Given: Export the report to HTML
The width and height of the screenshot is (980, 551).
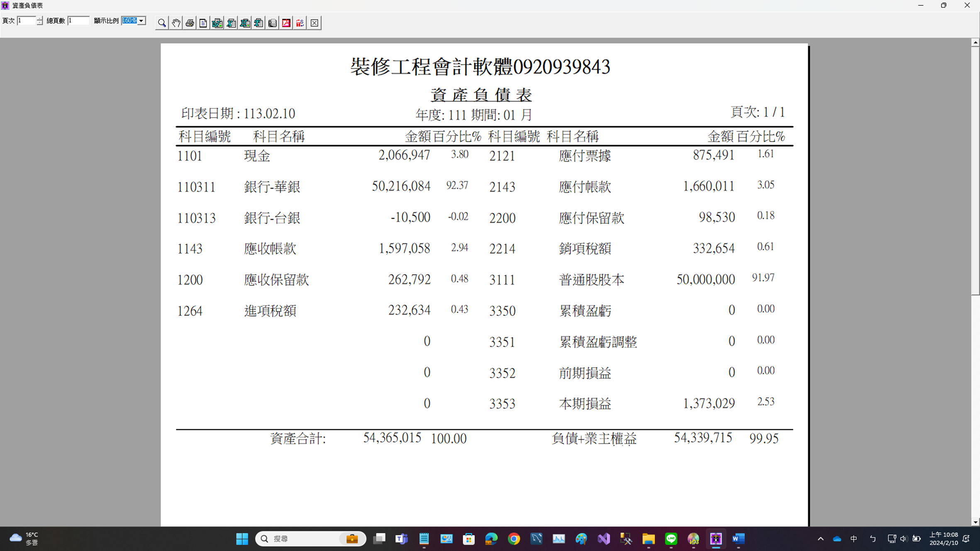Looking at the screenshot, I should tap(245, 23).
